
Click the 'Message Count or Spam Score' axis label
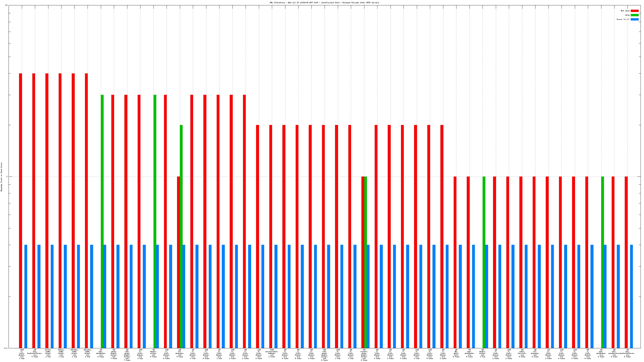click(x=1, y=177)
